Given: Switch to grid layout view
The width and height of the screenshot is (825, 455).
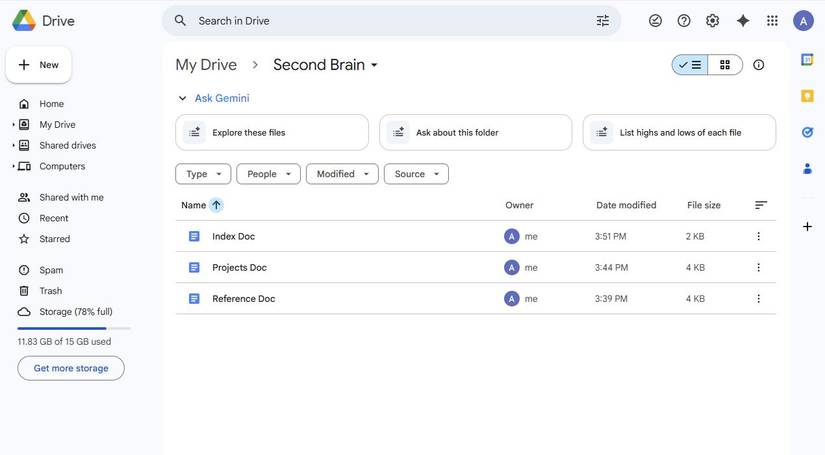Looking at the screenshot, I should (725, 65).
